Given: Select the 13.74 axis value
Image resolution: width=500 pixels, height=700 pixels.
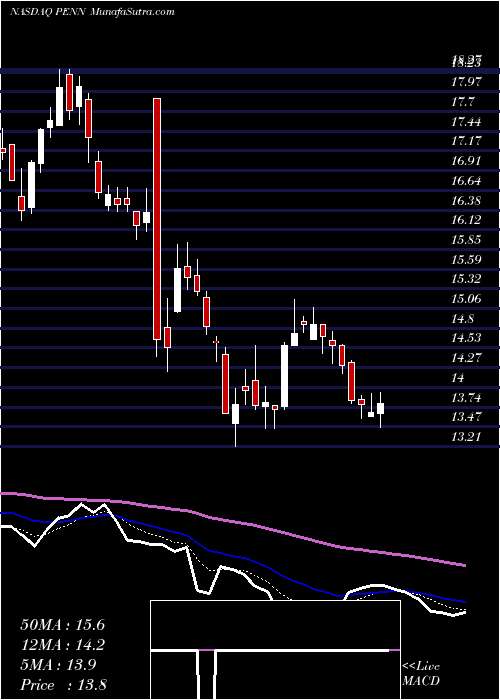Looking at the screenshot, I should [x=466, y=397].
